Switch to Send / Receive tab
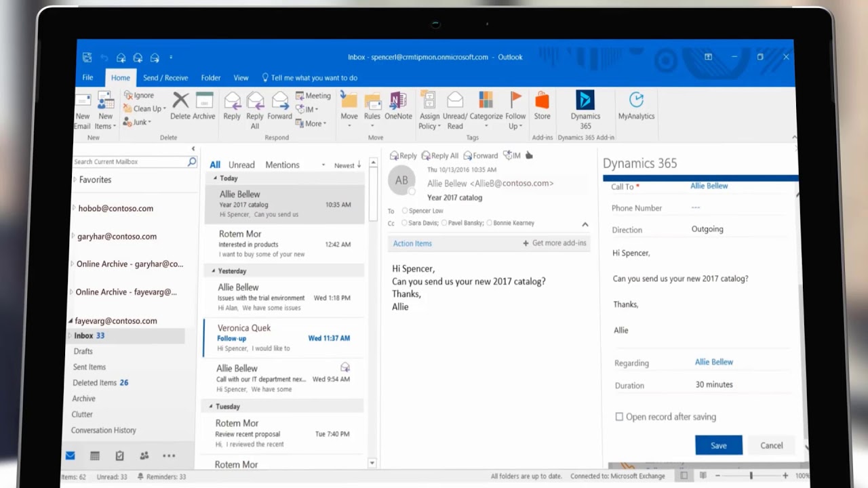The image size is (868, 488). pos(165,78)
